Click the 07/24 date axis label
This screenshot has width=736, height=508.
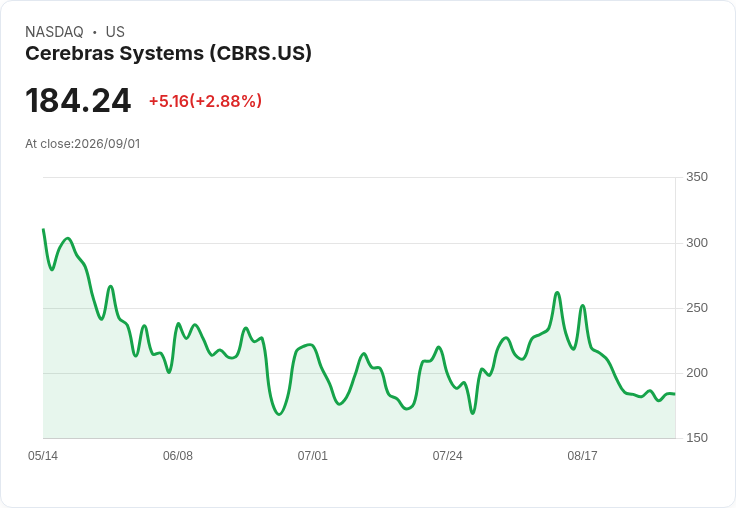click(447, 455)
